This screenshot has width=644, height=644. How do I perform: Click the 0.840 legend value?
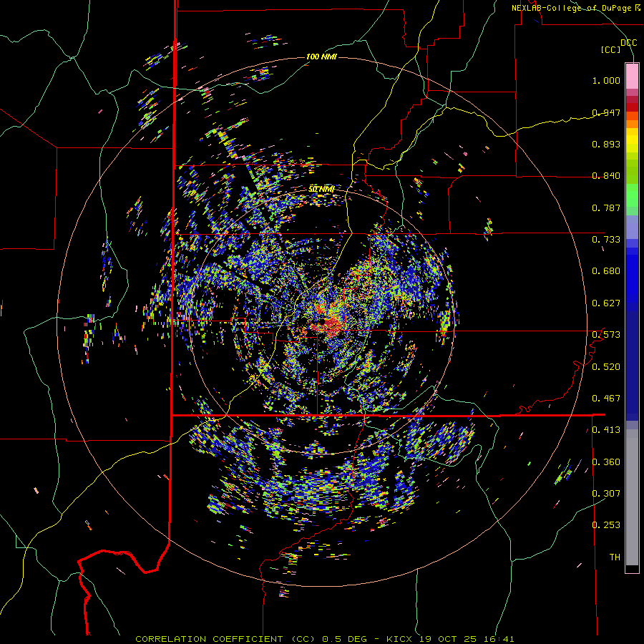click(606, 176)
